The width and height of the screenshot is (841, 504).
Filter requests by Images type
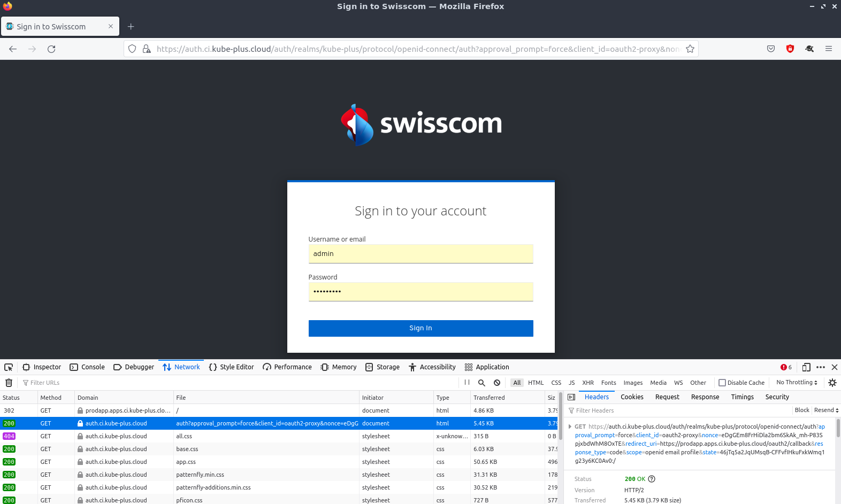pyautogui.click(x=633, y=383)
